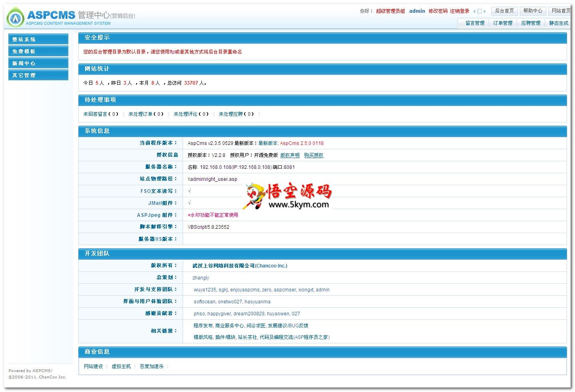Viewport: 575px width, 392px height.
Task: Expand the 新闻中心 sidebar section
Action: point(38,63)
